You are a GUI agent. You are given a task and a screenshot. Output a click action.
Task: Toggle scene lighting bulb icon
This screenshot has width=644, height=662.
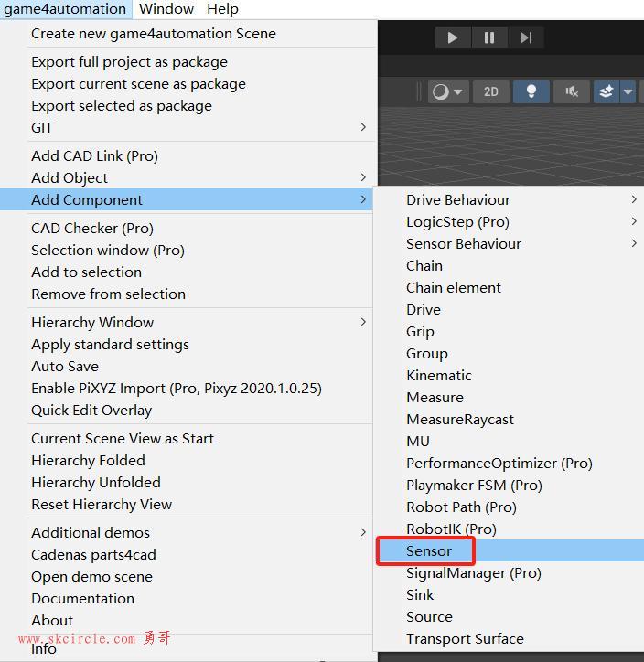coord(531,91)
